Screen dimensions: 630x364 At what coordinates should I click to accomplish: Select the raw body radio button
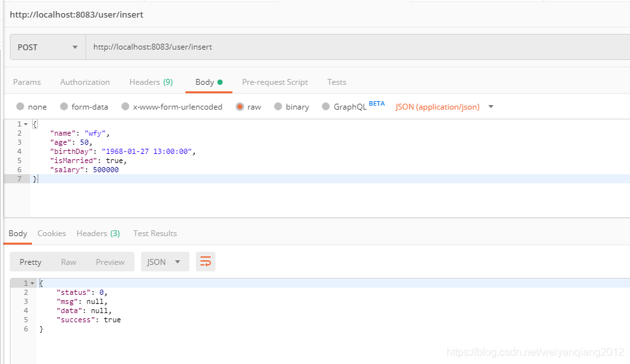(240, 106)
